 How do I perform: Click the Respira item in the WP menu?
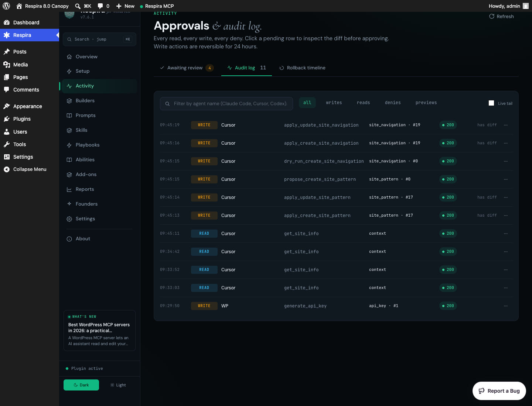[30, 35]
